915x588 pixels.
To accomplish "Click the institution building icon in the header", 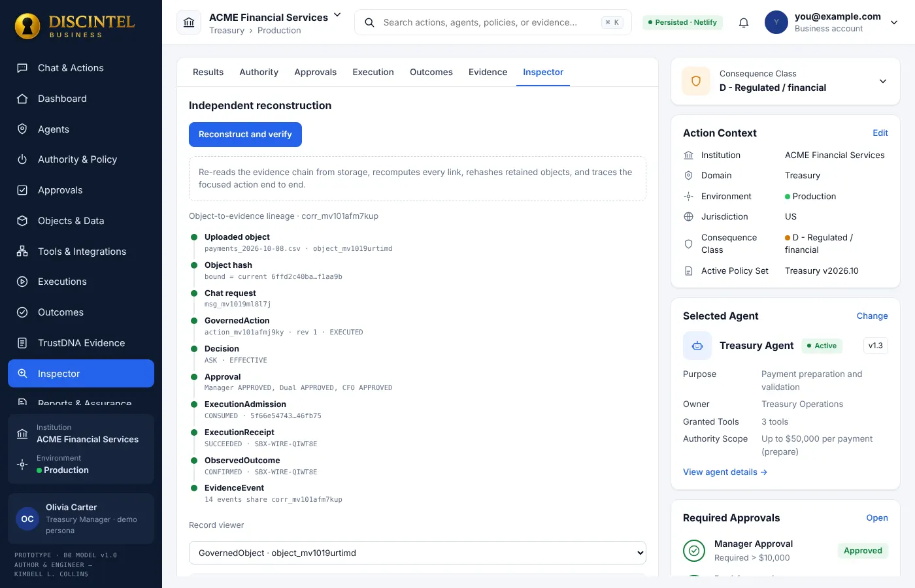I will coord(189,22).
